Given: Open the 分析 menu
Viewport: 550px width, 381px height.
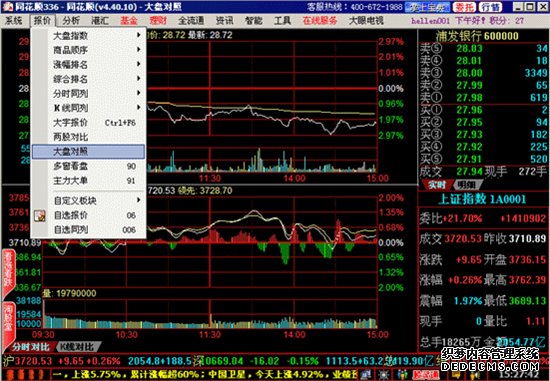Looking at the screenshot, I should tap(71, 20).
